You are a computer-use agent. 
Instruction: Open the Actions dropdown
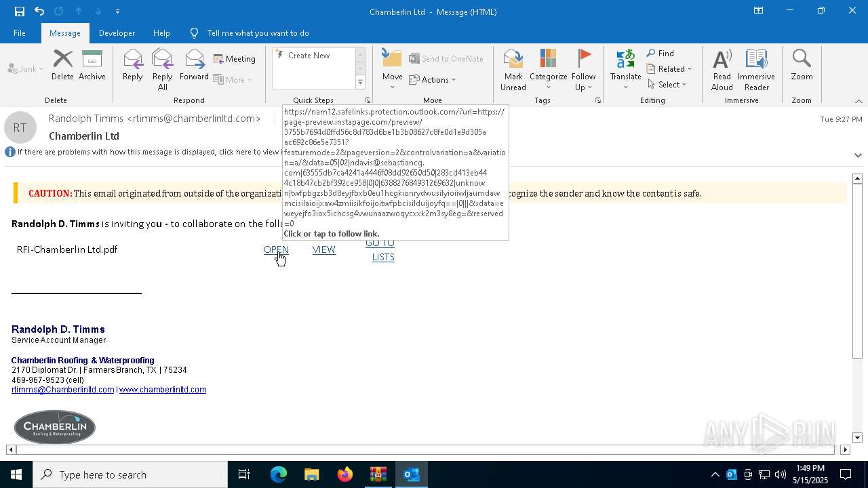click(433, 79)
